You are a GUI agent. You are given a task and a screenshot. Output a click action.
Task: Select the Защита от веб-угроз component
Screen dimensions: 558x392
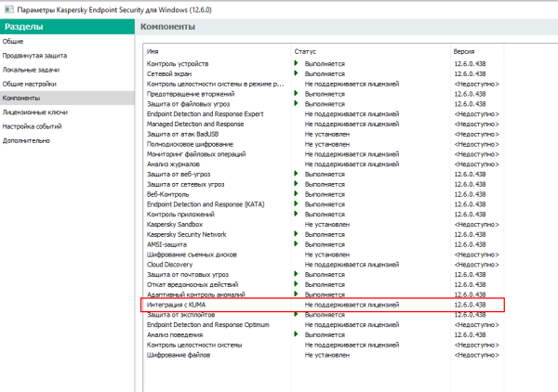[x=323, y=174]
